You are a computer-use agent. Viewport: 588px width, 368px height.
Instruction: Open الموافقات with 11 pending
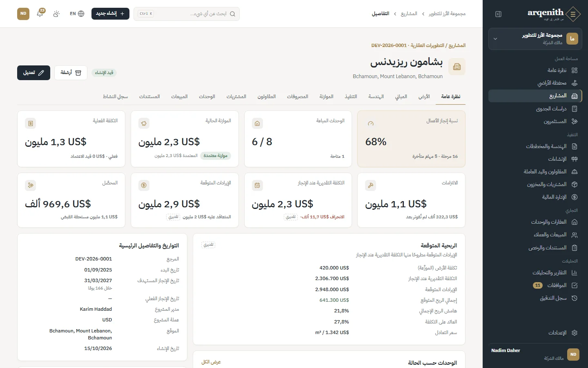535,285
